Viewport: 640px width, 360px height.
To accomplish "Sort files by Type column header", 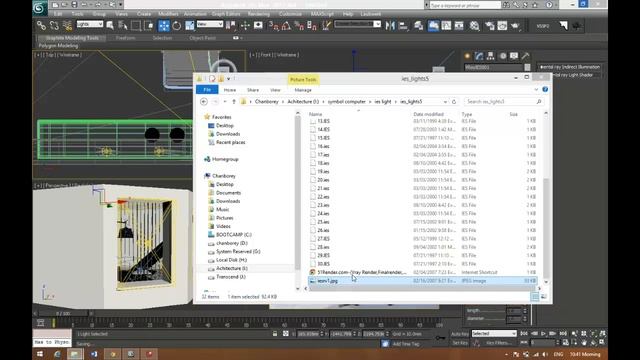I will click(x=467, y=114).
